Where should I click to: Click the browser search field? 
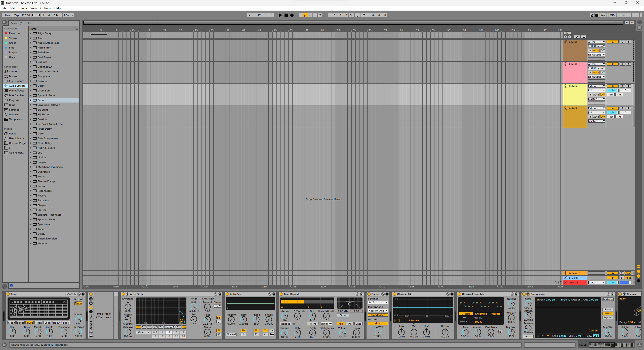44,23
